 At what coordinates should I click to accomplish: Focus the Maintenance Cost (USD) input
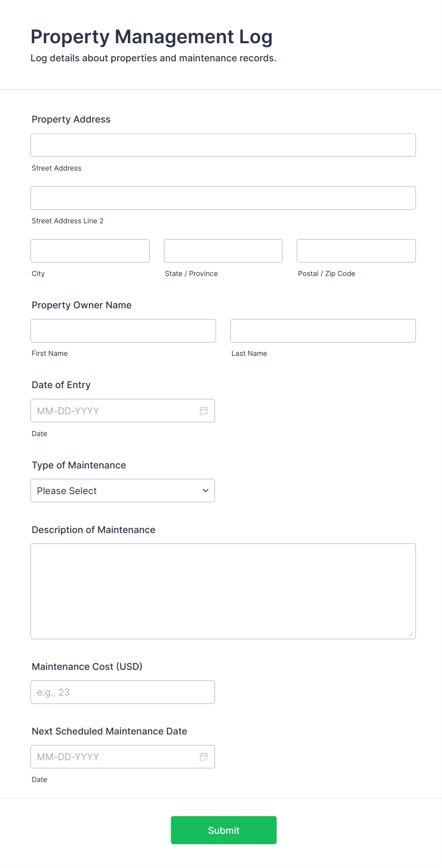123,692
